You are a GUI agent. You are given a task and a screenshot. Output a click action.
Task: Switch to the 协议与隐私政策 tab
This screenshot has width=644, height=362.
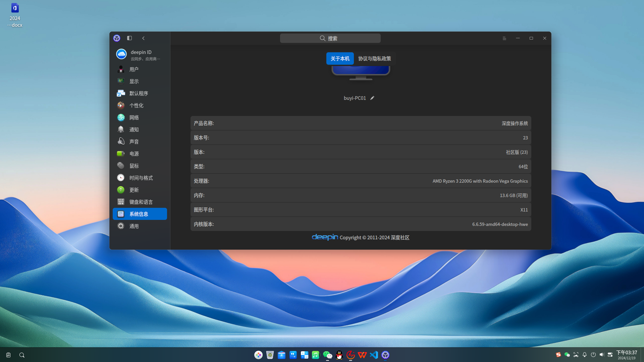374,59
